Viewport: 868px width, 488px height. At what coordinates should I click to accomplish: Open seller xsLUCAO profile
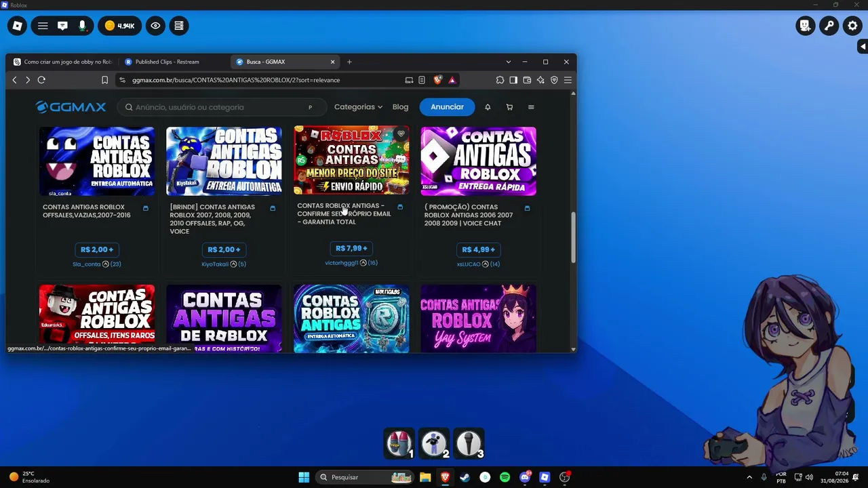point(469,264)
